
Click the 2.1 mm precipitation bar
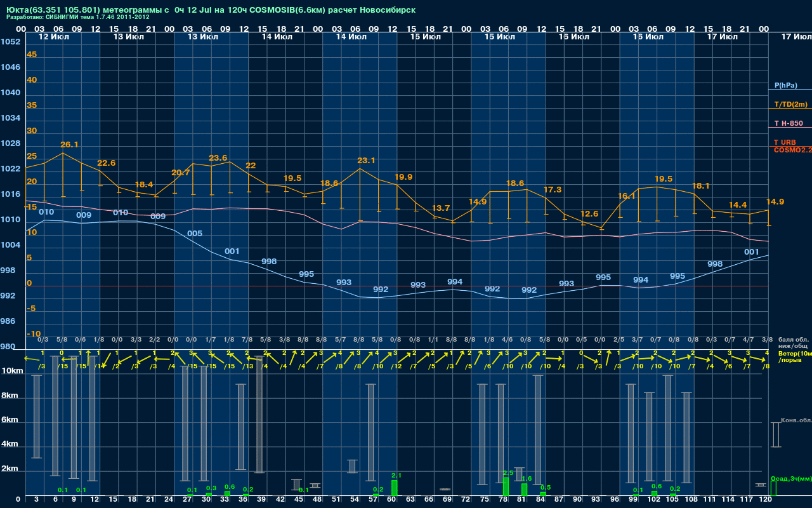(395, 488)
